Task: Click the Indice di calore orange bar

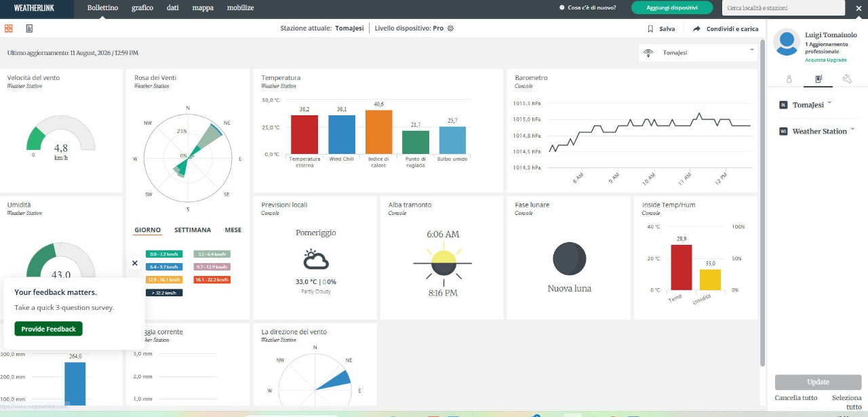Action: 379,132
